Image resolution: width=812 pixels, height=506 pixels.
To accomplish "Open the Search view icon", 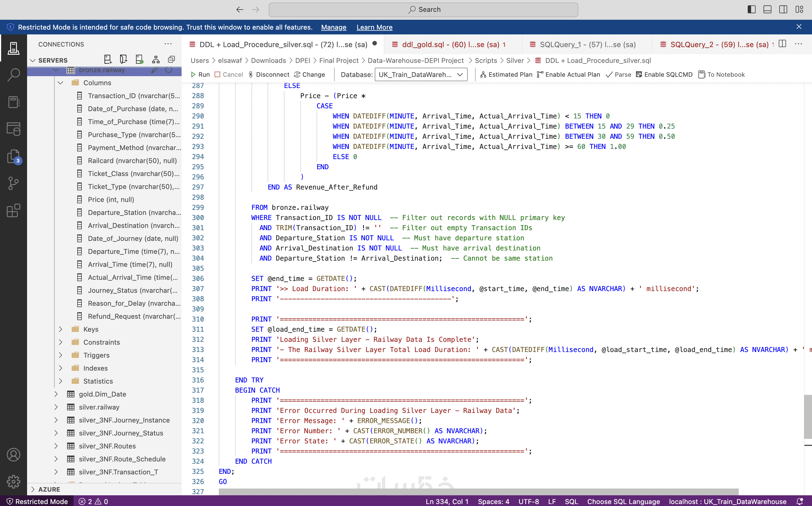I will (13, 75).
